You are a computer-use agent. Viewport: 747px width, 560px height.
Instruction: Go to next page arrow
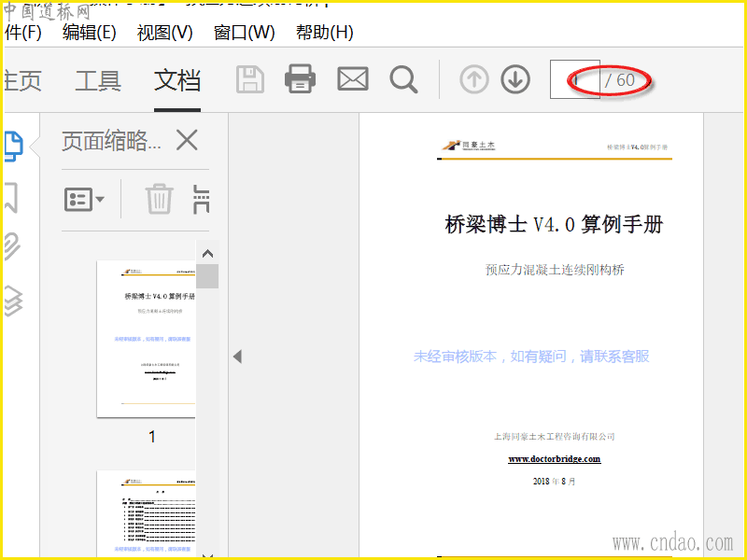point(515,79)
